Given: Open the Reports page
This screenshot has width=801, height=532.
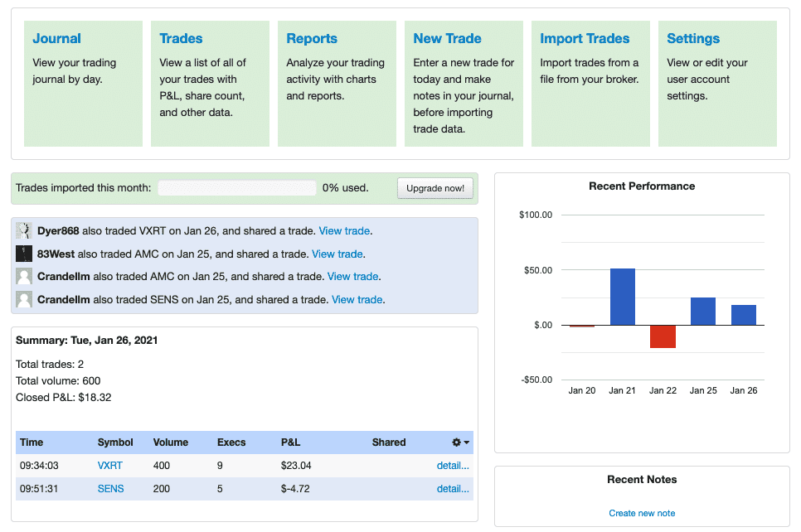Looking at the screenshot, I should [311, 38].
